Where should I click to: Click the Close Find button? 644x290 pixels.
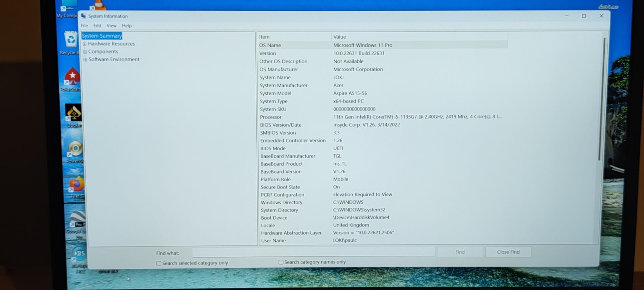(508, 252)
